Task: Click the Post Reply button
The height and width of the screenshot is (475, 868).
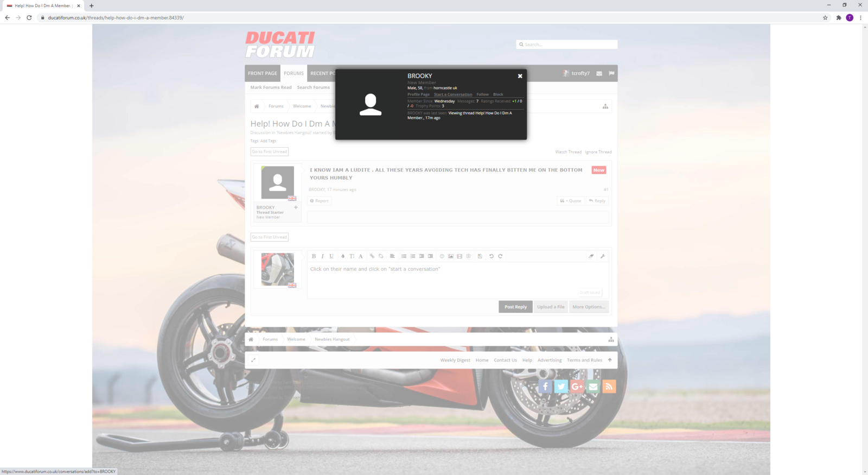Action: pyautogui.click(x=515, y=307)
